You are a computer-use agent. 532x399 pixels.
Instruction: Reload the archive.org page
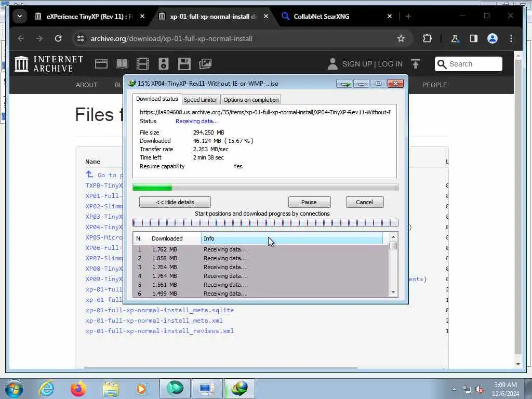(58, 38)
